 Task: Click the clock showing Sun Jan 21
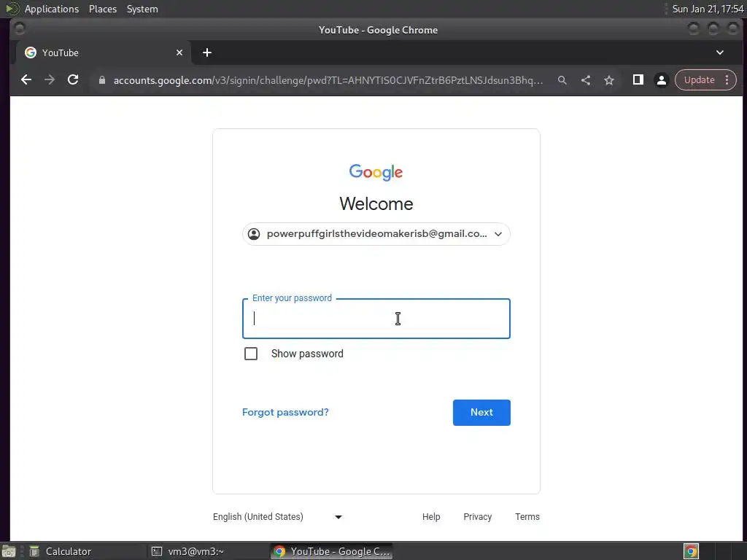point(708,9)
